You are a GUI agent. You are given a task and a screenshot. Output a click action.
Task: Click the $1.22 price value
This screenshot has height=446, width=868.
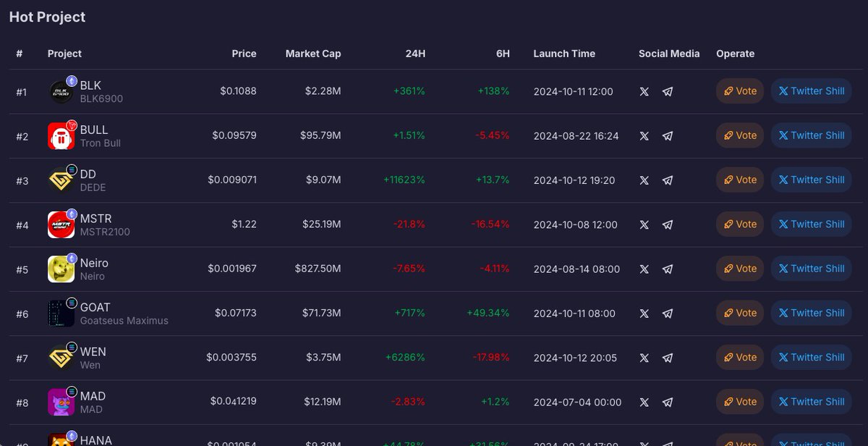(x=244, y=225)
